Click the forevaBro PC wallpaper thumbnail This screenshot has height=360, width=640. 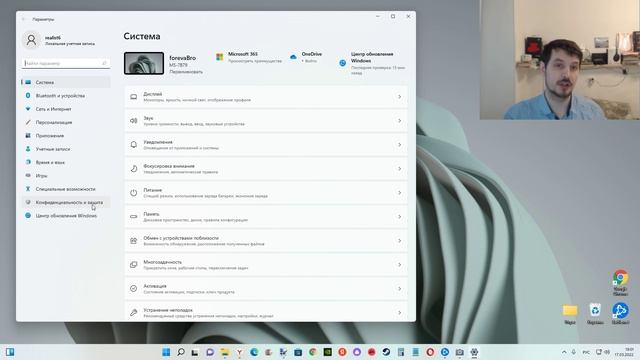click(144, 63)
